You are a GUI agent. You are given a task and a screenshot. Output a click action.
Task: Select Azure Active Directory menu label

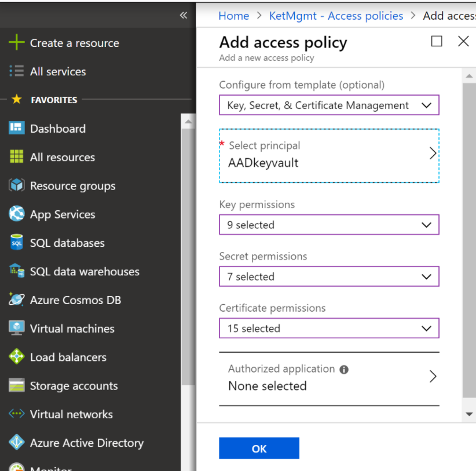tap(86, 443)
